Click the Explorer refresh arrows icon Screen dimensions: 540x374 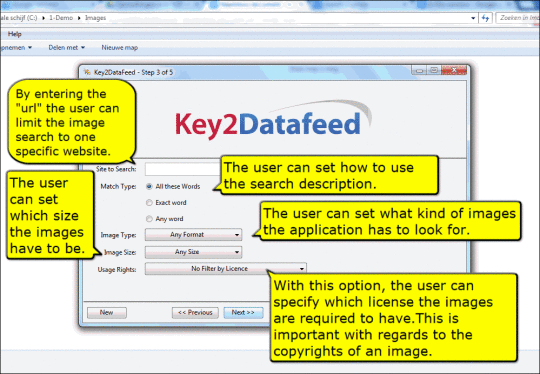(x=485, y=18)
